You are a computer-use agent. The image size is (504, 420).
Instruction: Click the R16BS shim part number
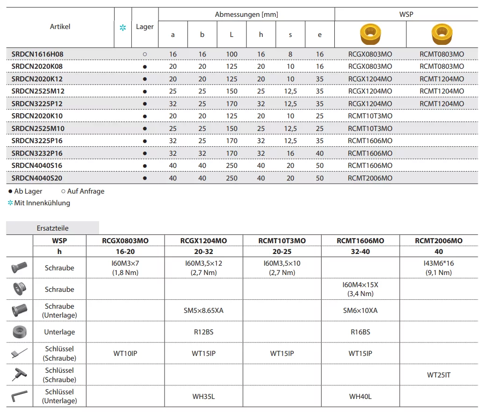pos(360,332)
